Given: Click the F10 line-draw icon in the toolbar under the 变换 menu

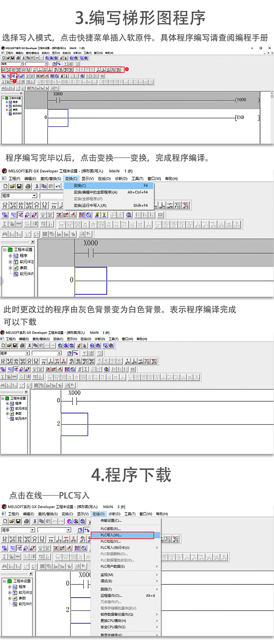Looking at the screenshot, I should (178, 205).
